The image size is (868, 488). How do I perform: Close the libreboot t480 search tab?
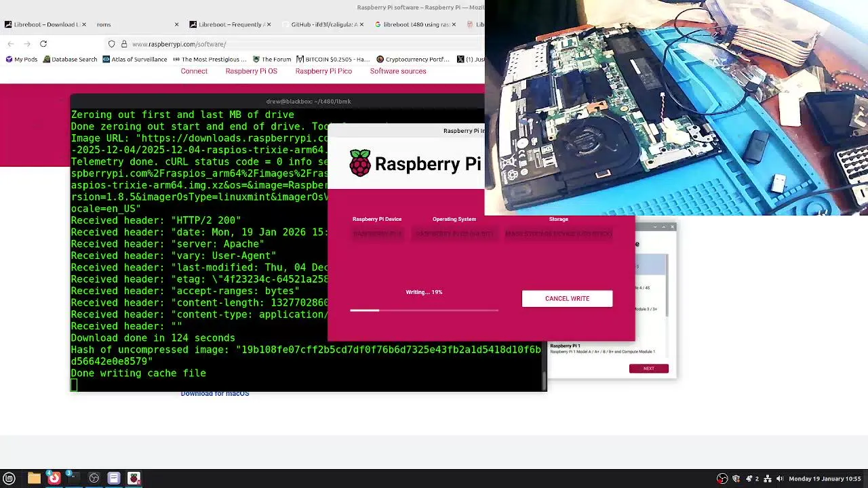coord(453,24)
